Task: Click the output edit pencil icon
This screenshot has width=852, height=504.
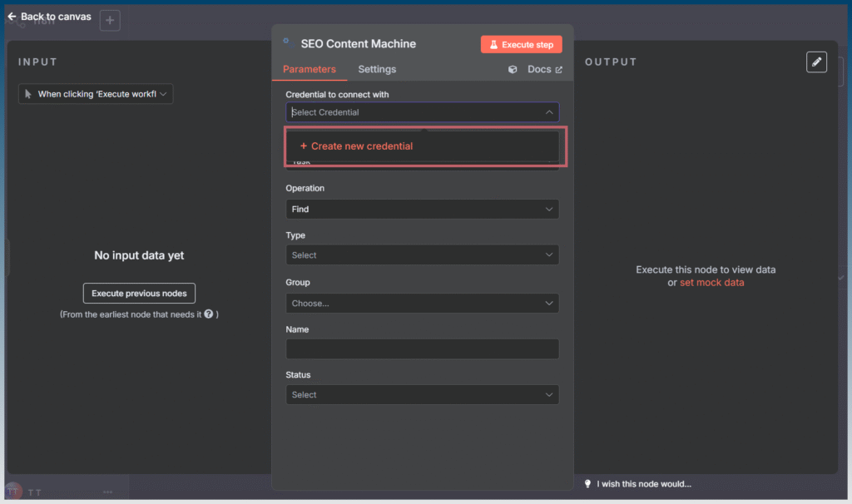Action: tap(816, 62)
